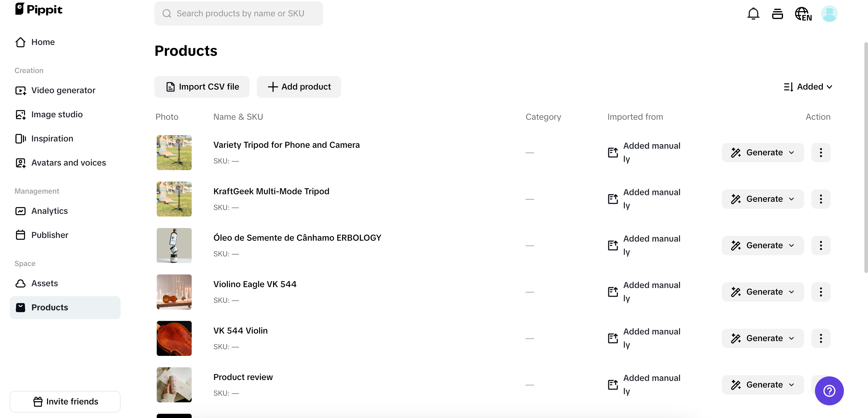Open Avatars and voices section
This screenshot has height=418, width=868.
pyautogui.click(x=68, y=163)
